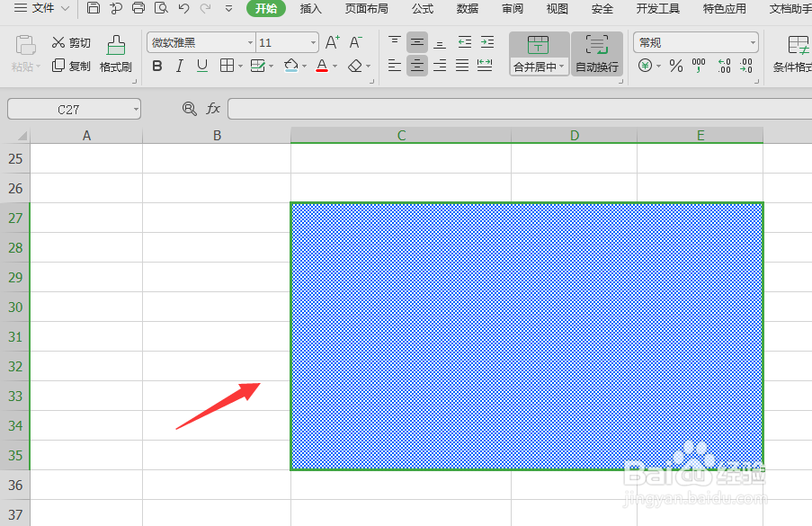Click Merge and Center (合并居中) button
The height and width of the screenshot is (526, 812).
[540, 54]
